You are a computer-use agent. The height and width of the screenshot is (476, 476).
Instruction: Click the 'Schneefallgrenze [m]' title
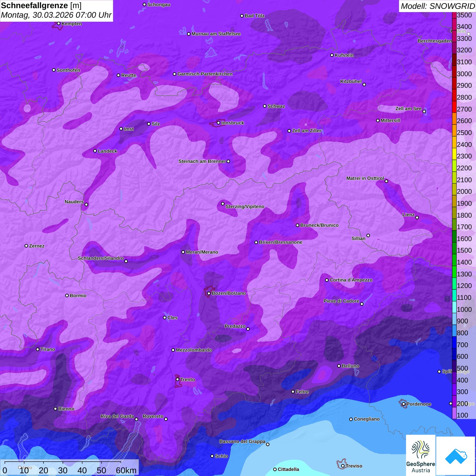pos(41,5)
